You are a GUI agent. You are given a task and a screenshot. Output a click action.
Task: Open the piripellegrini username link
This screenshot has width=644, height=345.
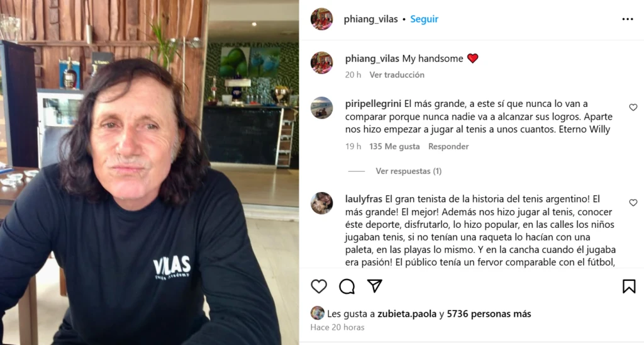tap(373, 104)
